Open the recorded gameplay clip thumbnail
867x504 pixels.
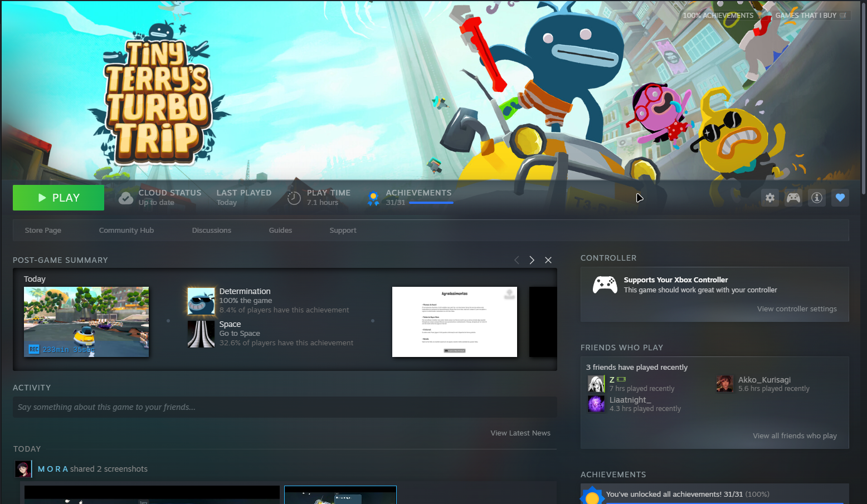[x=86, y=322]
